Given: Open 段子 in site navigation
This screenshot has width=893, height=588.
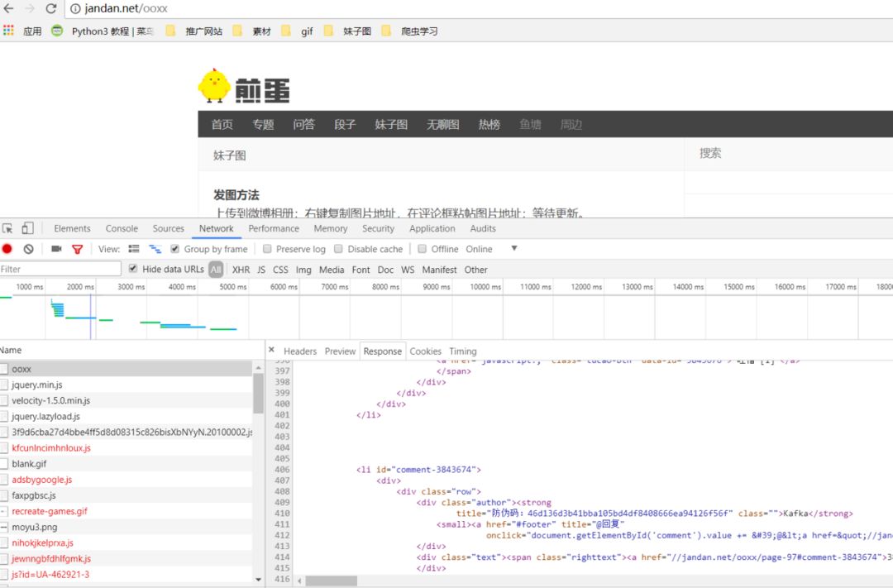Looking at the screenshot, I should (345, 124).
